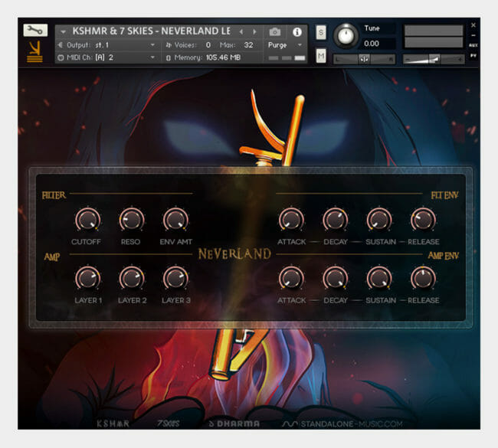
Task: Click the volume slider in the header
Action: pyautogui.click(x=434, y=58)
